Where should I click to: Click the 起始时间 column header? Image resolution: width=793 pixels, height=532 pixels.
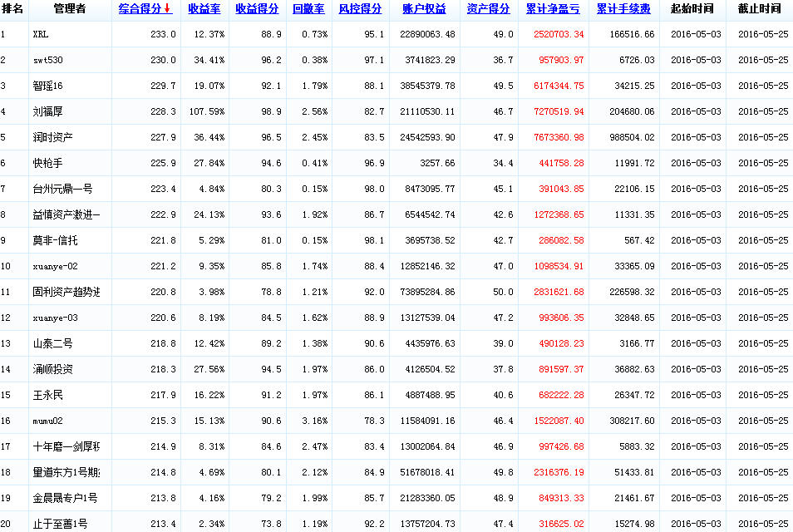click(692, 8)
